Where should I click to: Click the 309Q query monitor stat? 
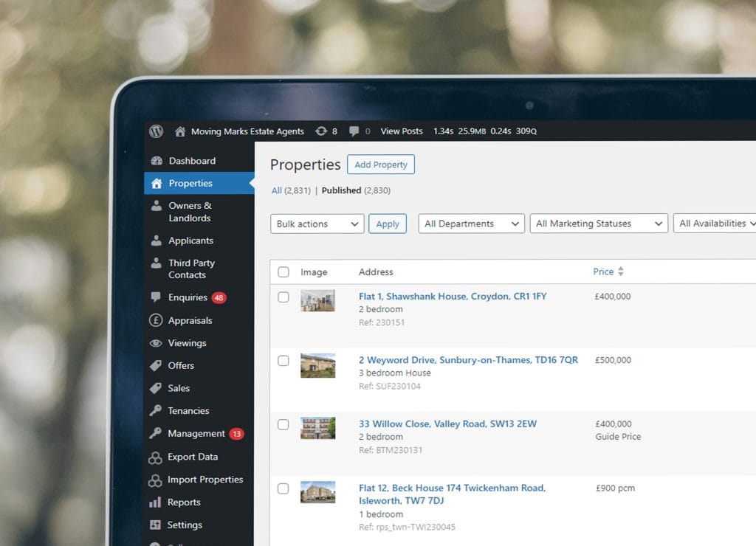click(526, 131)
